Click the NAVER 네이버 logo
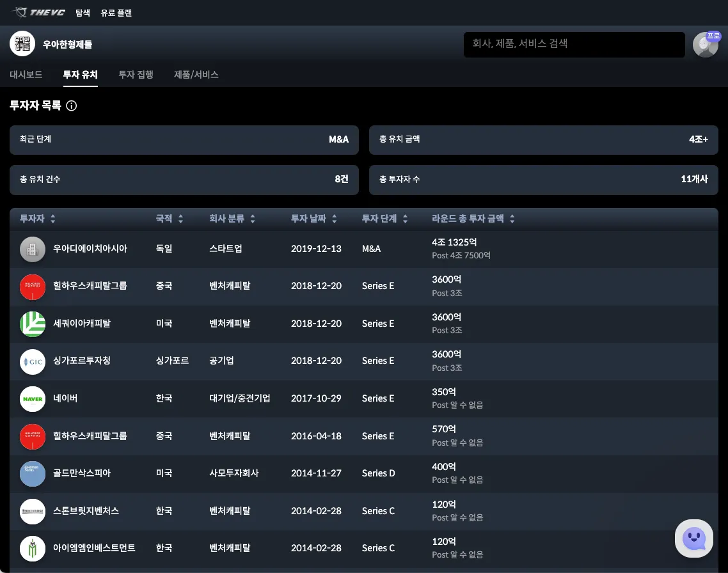Image resolution: width=728 pixels, height=573 pixels. click(x=33, y=398)
